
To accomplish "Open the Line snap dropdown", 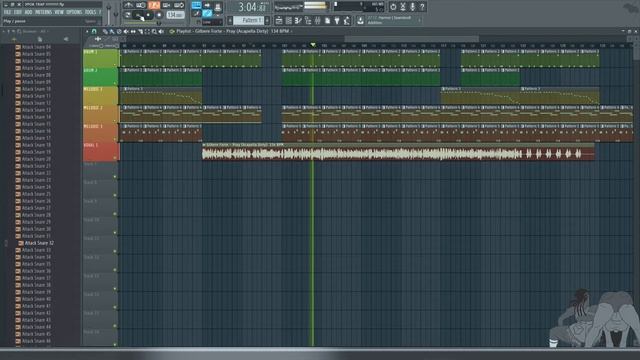I will point(212,22).
